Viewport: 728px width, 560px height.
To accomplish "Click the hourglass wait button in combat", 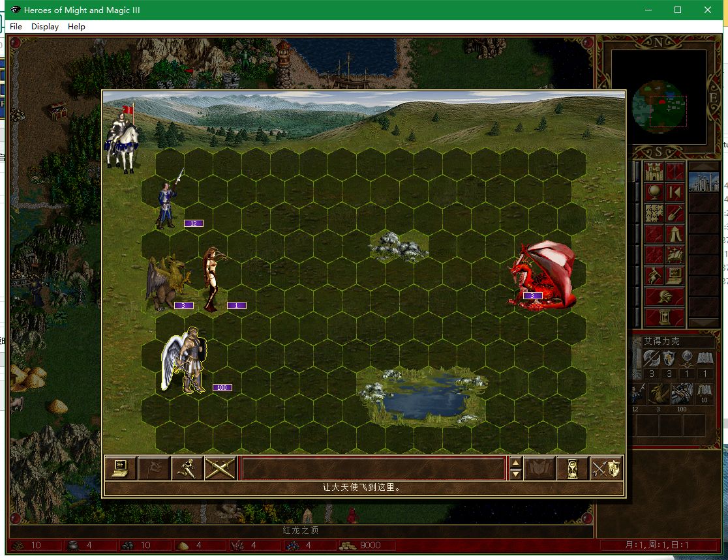I will [573, 467].
